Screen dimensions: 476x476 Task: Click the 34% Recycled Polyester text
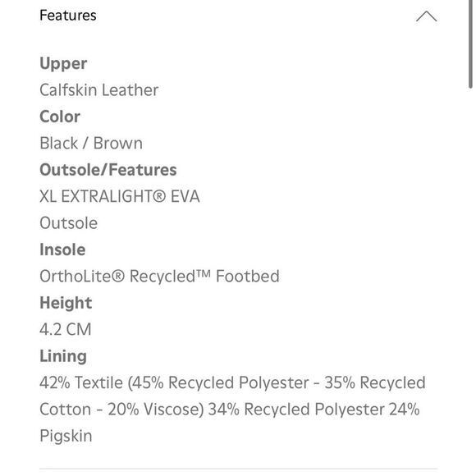296,410
